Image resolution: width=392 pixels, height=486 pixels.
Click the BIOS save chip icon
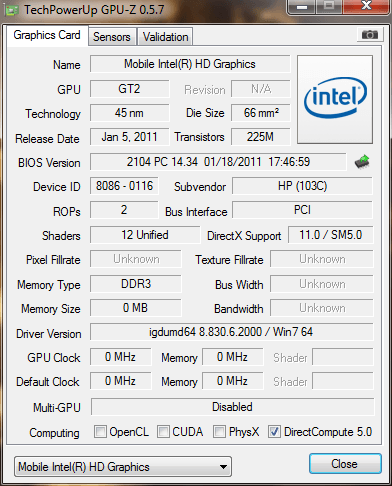pos(362,162)
